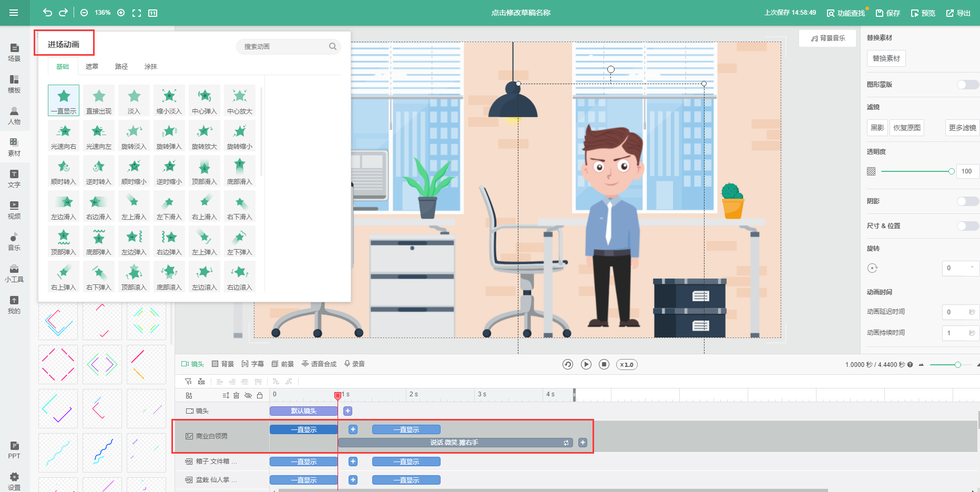Screen dimensions: 980x492
Task: Zoom in the canvas with plus icon
Action: point(121,13)
